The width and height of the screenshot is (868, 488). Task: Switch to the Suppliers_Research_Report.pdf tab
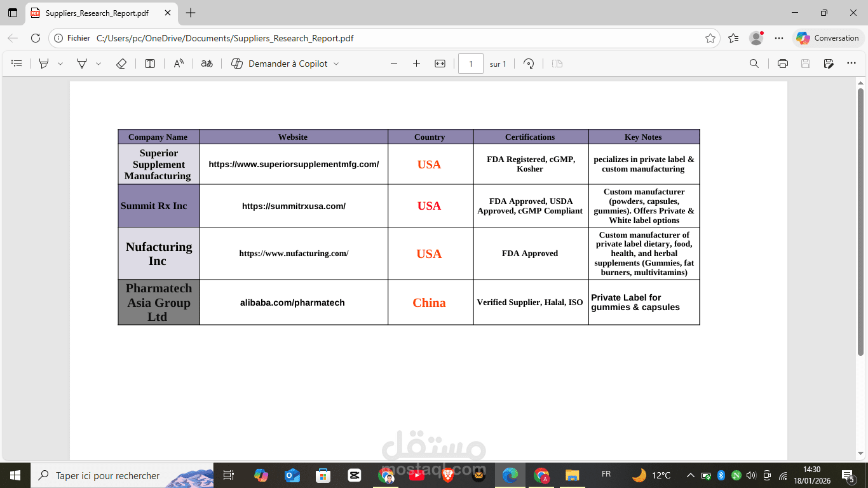95,12
